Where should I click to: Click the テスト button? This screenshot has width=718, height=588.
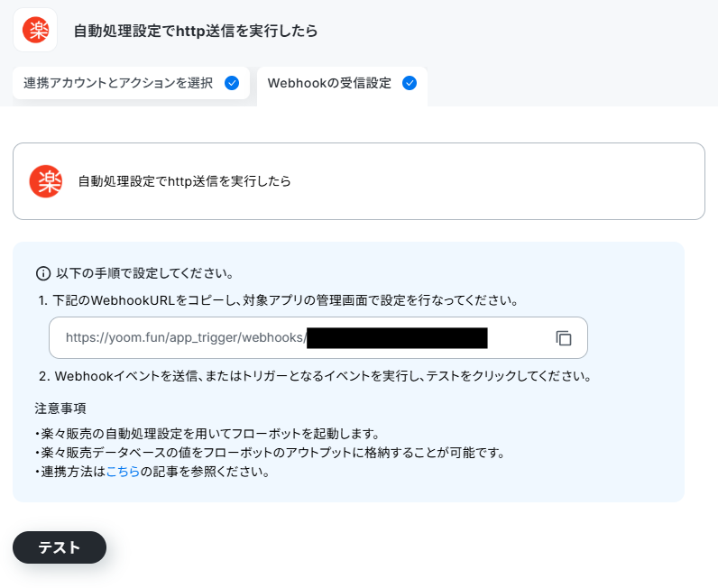click(60, 547)
